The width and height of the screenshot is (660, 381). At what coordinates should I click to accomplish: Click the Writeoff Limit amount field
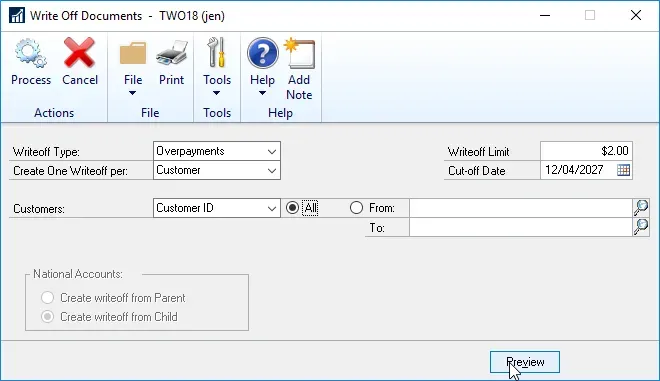coord(586,151)
